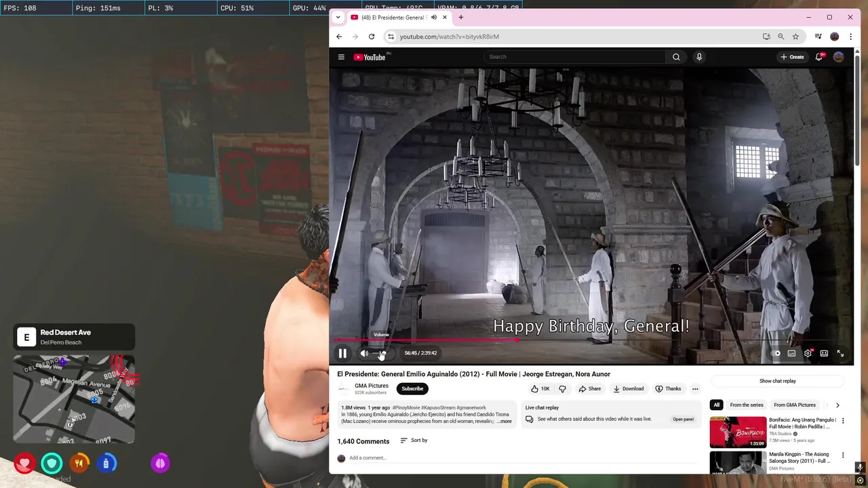The image size is (868, 488).
Task: Expand the description with ...more
Action: (x=505, y=421)
